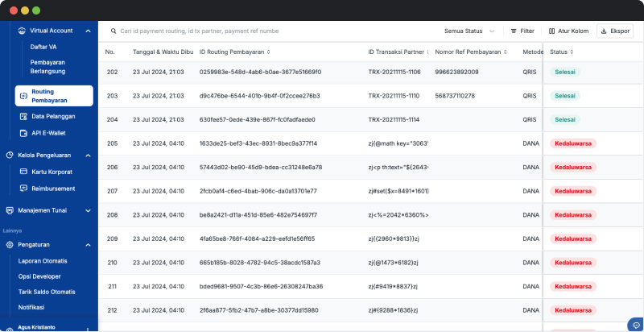Open the chat support bubble icon
Viewport: 644px width, 332px height.
(636, 326)
